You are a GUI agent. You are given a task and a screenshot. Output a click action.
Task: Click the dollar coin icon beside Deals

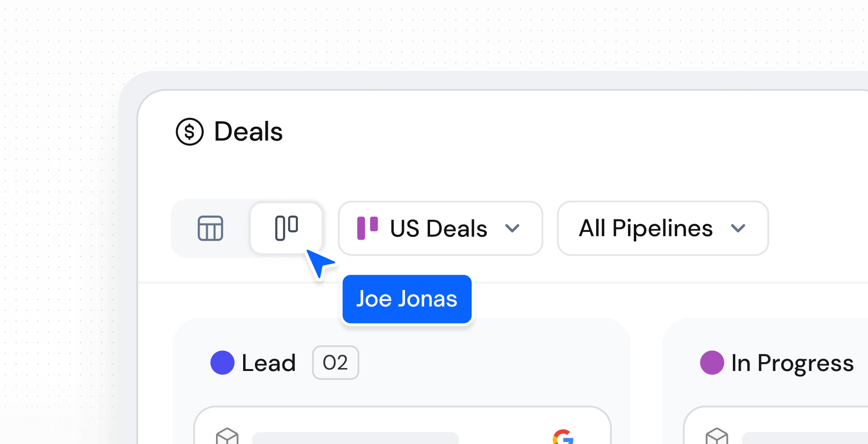click(x=190, y=132)
